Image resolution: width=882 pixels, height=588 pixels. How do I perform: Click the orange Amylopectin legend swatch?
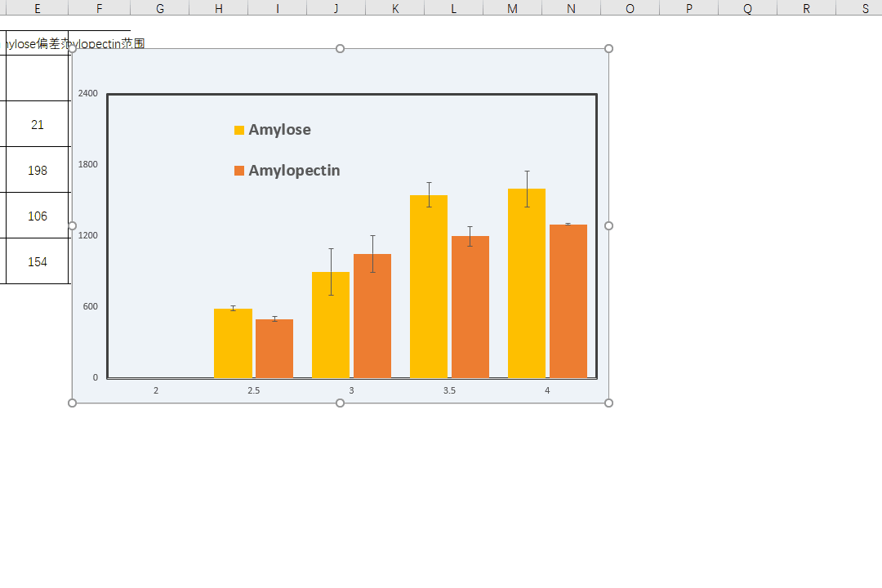click(239, 171)
